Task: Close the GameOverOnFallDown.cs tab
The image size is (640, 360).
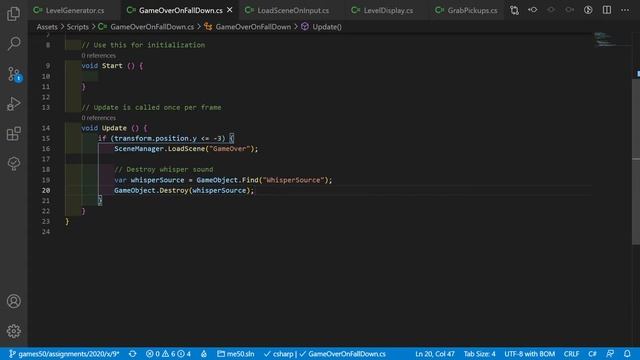Action: click(x=230, y=10)
